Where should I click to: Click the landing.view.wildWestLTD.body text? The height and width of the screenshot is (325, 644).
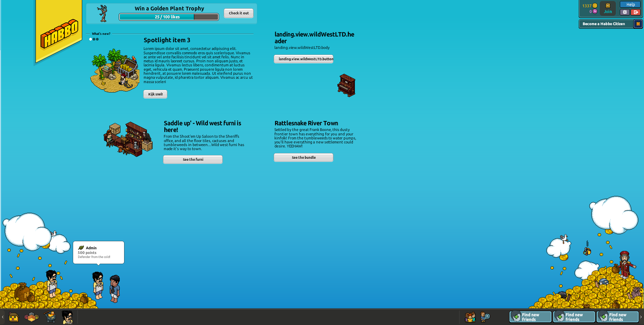tap(302, 48)
